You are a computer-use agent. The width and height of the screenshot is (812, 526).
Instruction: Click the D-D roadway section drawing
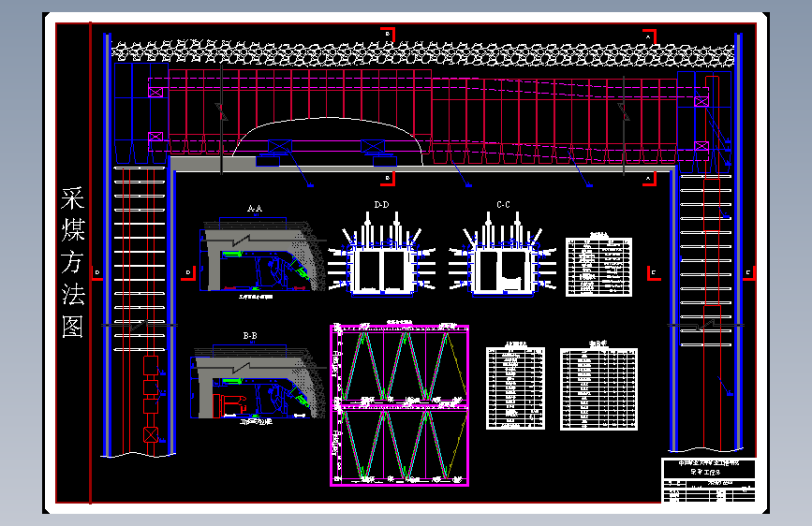(382, 255)
